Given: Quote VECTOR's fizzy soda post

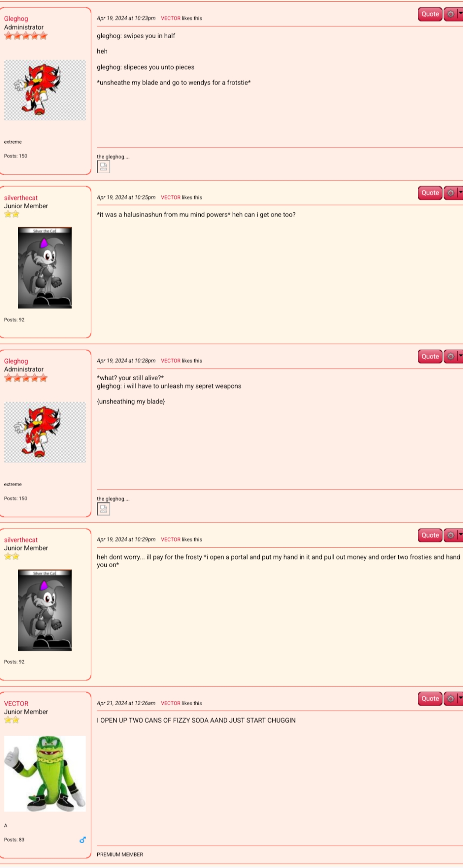Looking at the screenshot, I should click(x=430, y=699).
